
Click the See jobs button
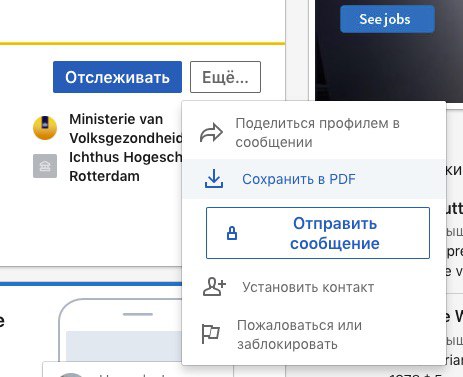[x=387, y=19]
